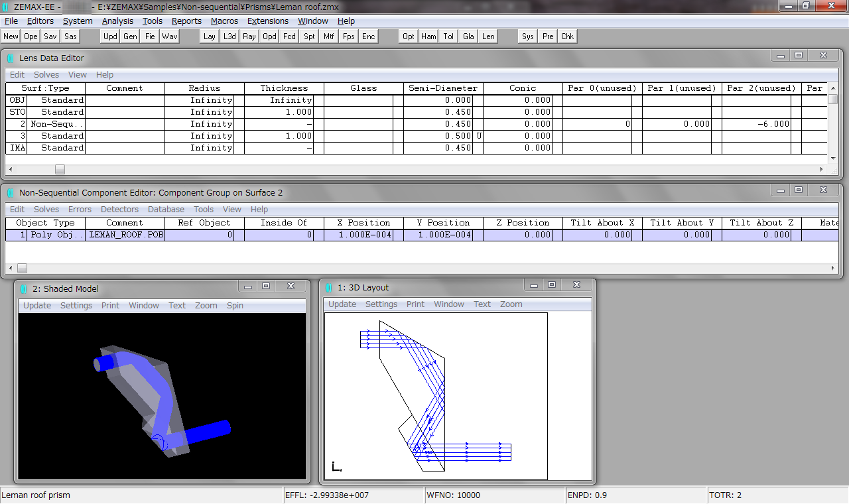The image size is (849, 504).
Task: Open the Macros menu
Action: pyautogui.click(x=225, y=21)
